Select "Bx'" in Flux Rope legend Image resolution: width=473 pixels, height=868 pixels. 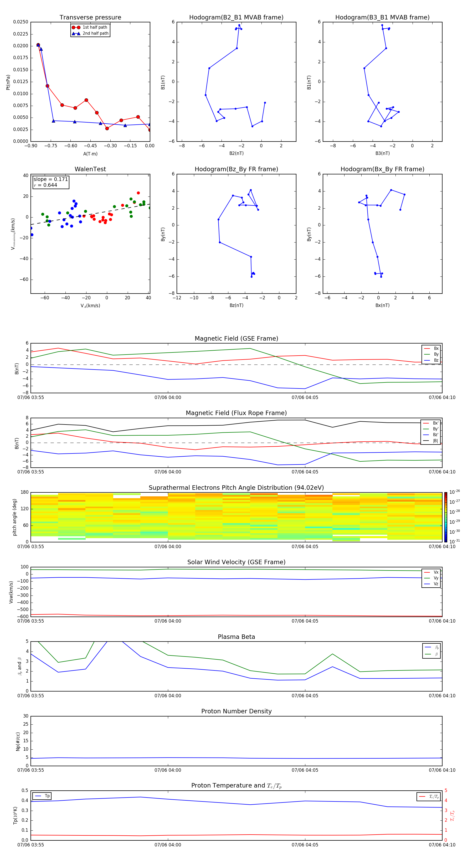pos(431,423)
